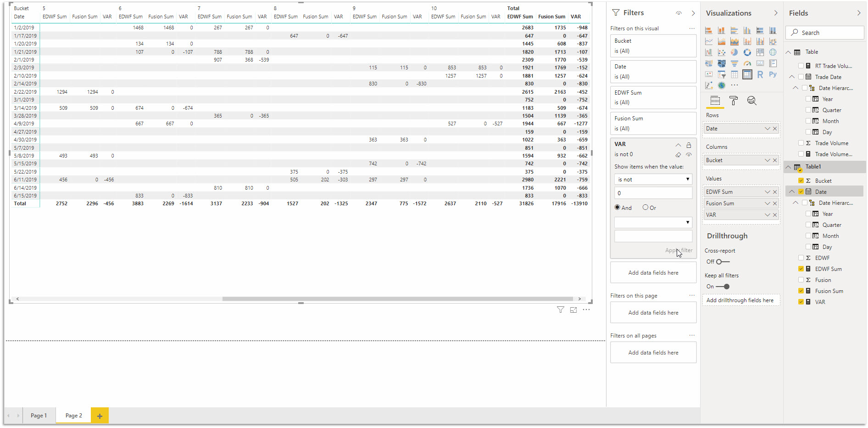
Task: Add a new page with plus tab
Action: coord(100,416)
